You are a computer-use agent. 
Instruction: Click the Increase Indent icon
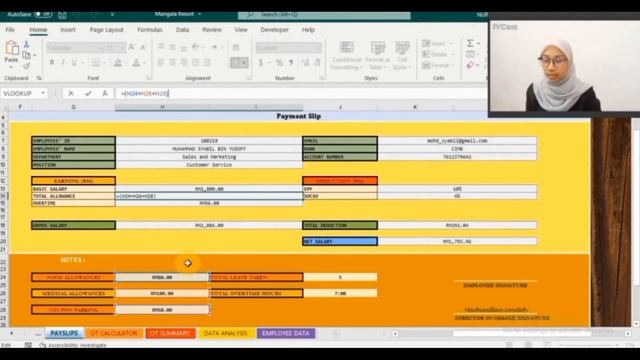(207, 63)
